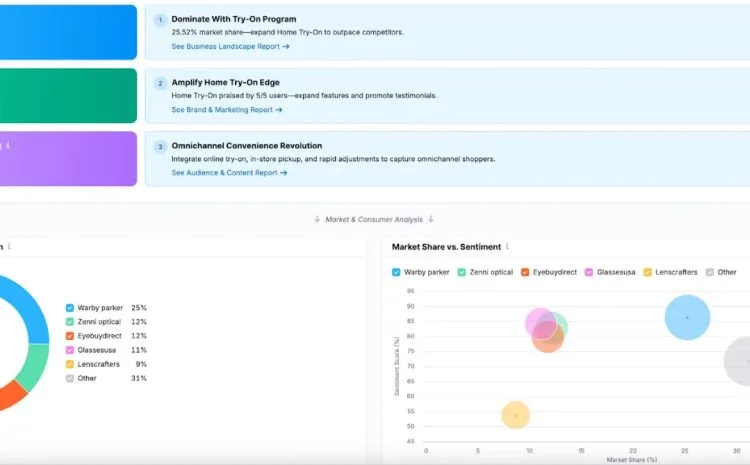750x465 pixels.
Task: Toggle Zenni optical checkbox in donut legend
Action: click(x=70, y=322)
